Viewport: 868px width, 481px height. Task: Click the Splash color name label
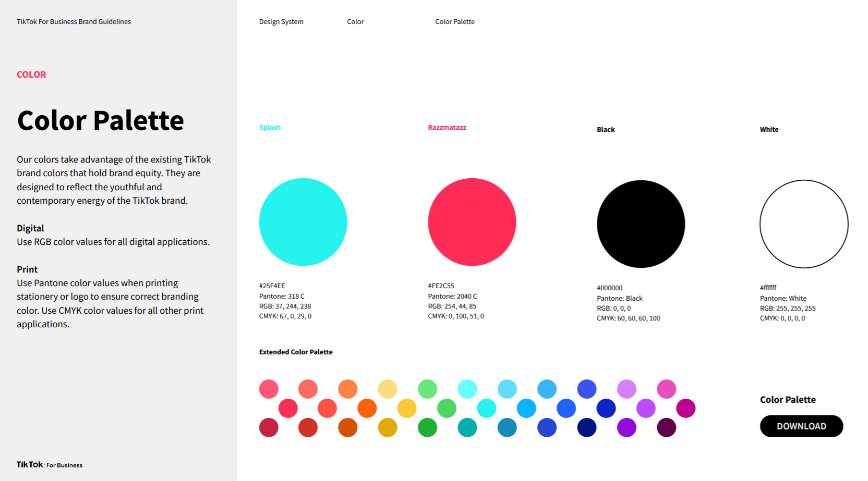click(270, 128)
